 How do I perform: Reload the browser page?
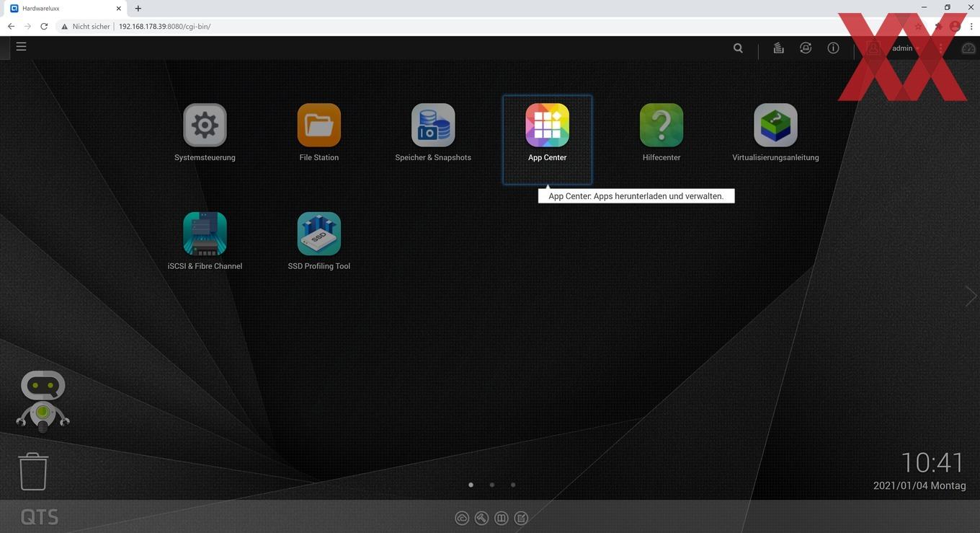tap(44, 26)
